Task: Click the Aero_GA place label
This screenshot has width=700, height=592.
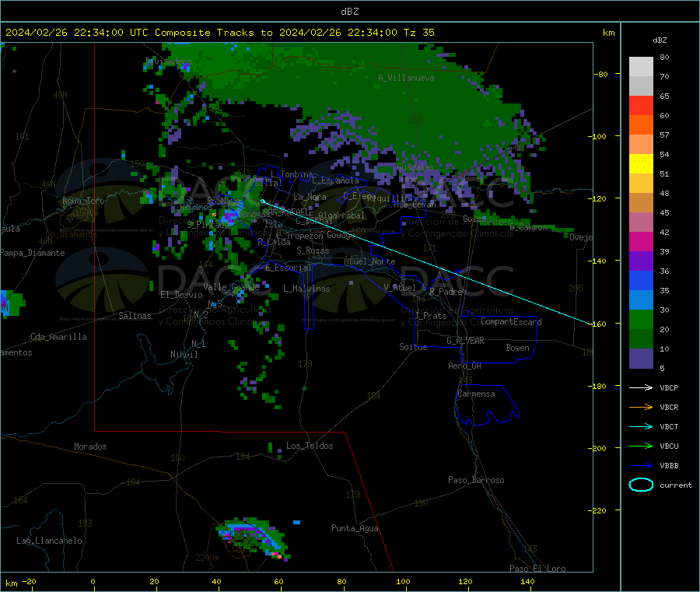Action: [464, 366]
